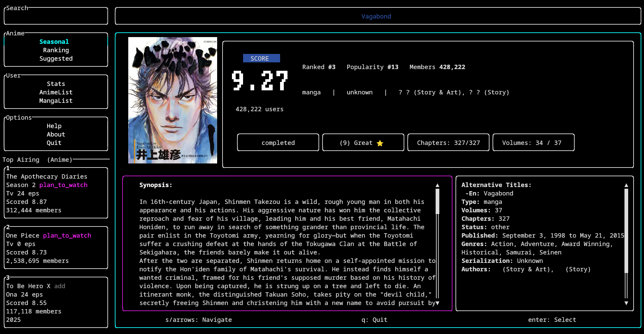Click the 428,222 users text

click(260, 109)
